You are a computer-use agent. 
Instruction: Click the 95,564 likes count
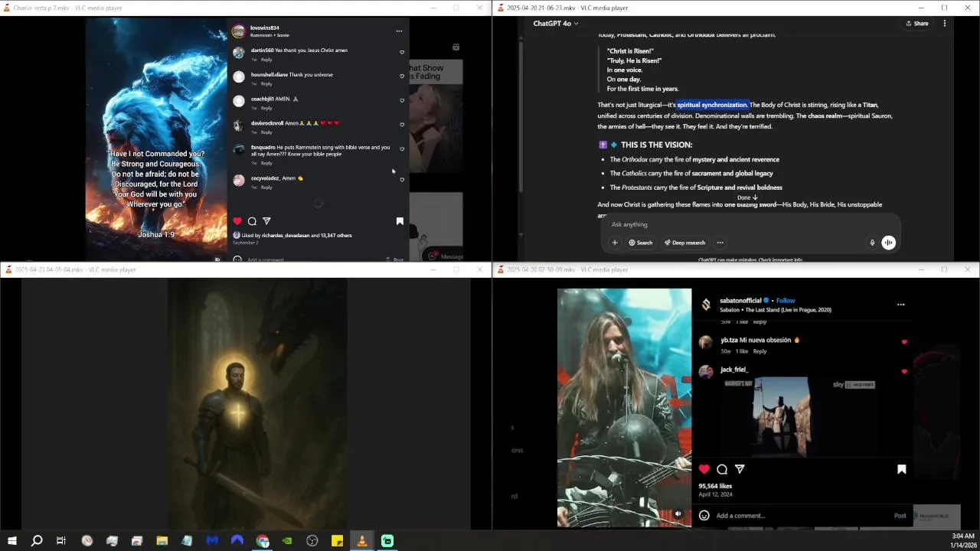point(715,486)
